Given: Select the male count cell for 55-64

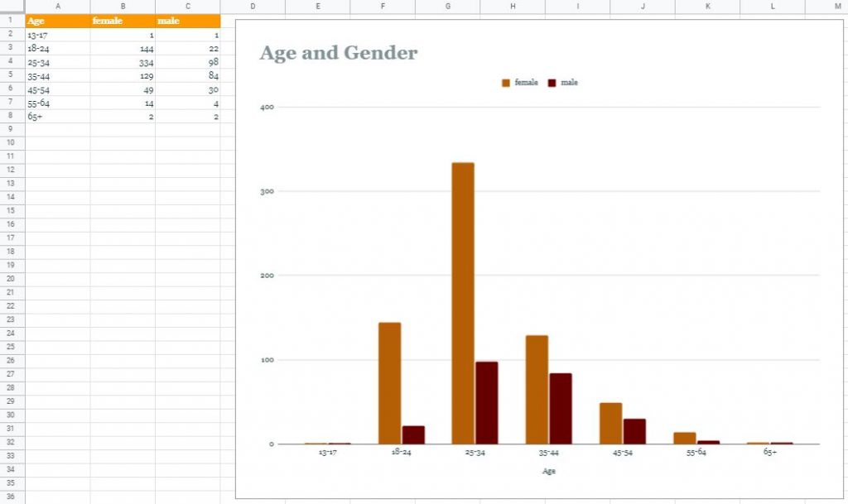Looking at the screenshot, I should (x=188, y=103).
